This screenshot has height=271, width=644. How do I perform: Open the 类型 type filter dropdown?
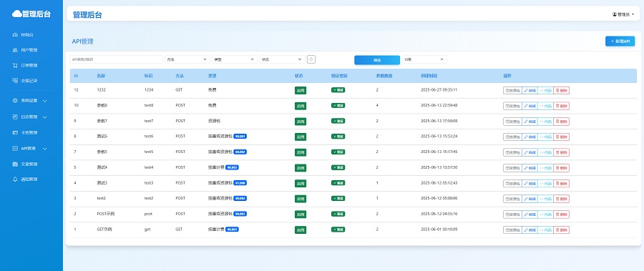[235, 59]
